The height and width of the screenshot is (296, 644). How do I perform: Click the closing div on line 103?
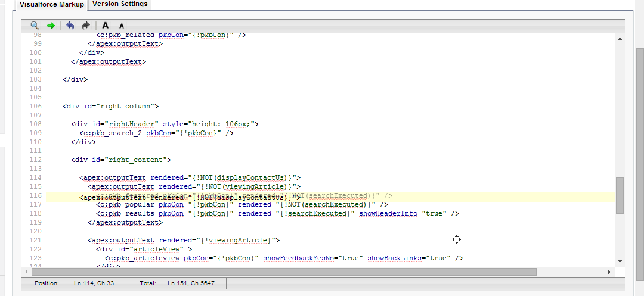tap(75, 80)
